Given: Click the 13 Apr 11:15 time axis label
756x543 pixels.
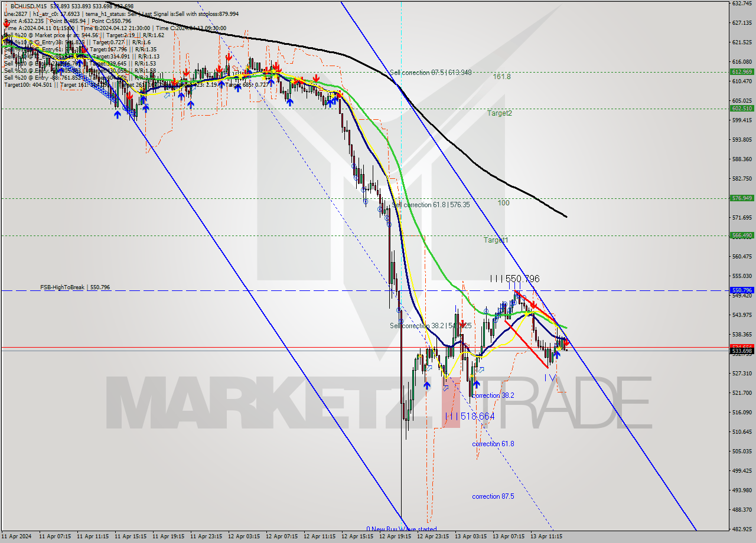Looking at the screenshot, I should pos(546,537).
